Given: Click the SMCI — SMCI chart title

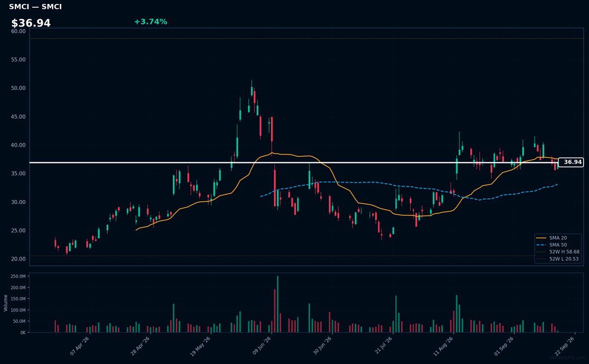Looking at the screenshot, I should pos(35,7).
